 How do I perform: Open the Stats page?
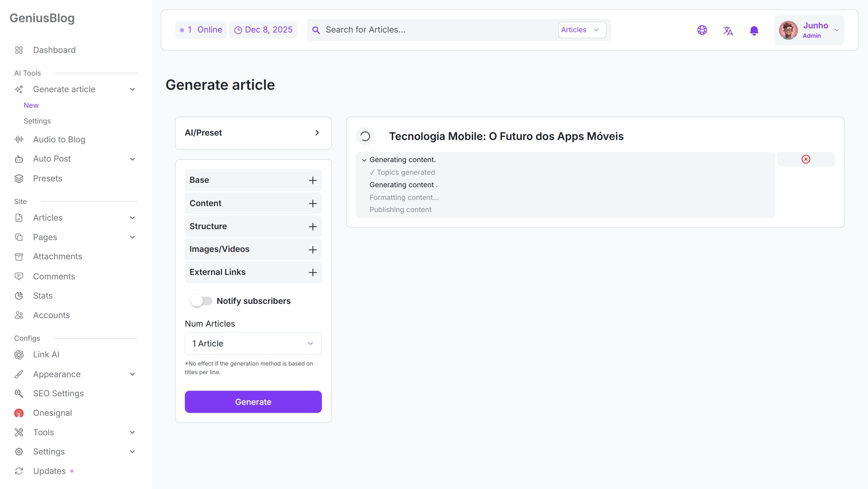(43, 296)
